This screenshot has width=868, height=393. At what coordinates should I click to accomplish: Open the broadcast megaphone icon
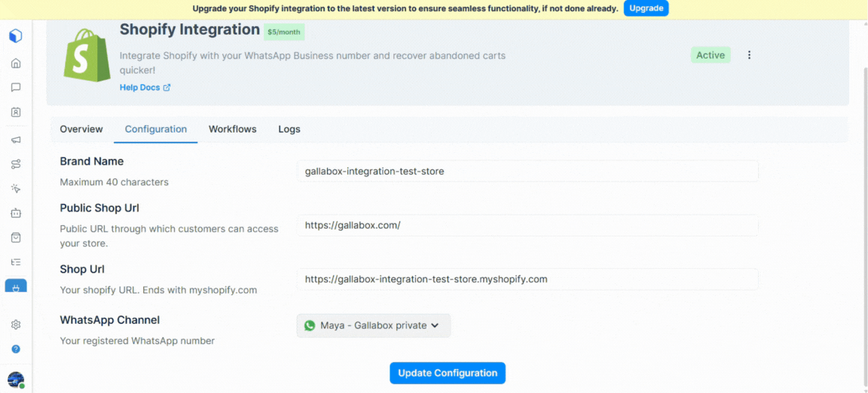coord(16,140)
